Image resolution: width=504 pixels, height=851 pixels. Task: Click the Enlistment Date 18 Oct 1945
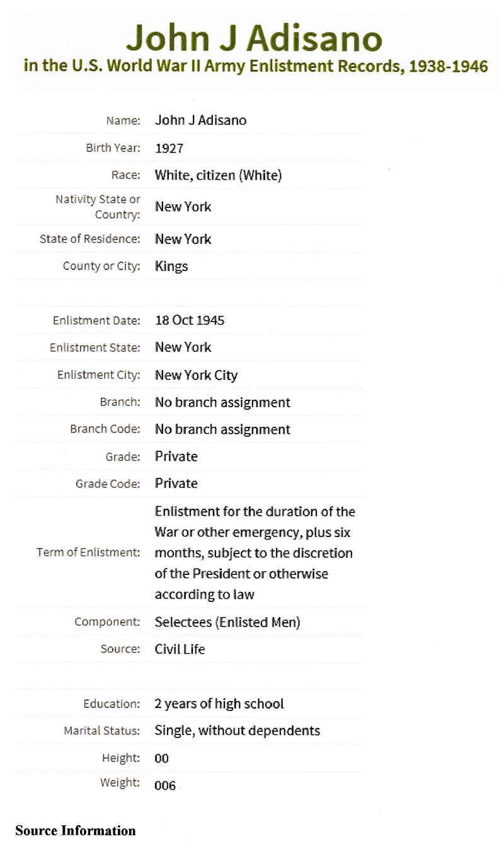pyautogui.click(x=190, y=320)
